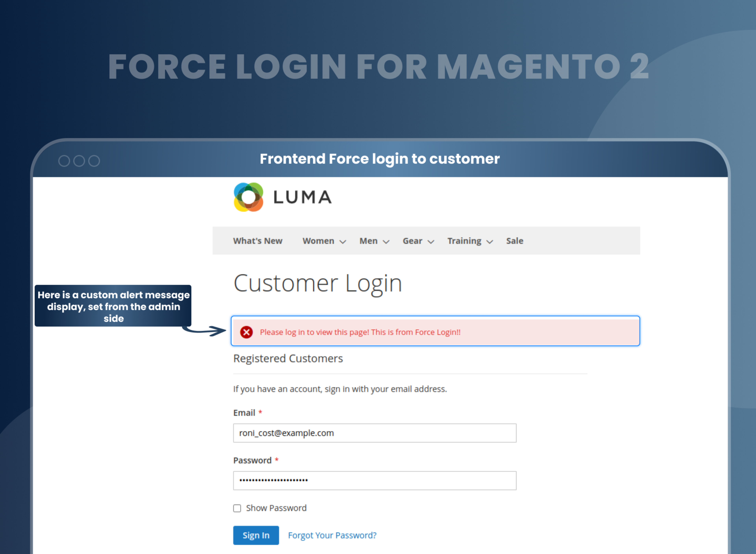Expand the Men navigation dropdown
Screen dimensions: 756x554
coord(386,241)
